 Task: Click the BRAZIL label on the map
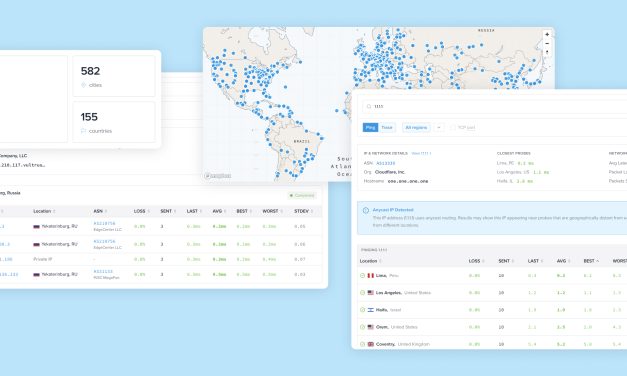click(302, 141)
